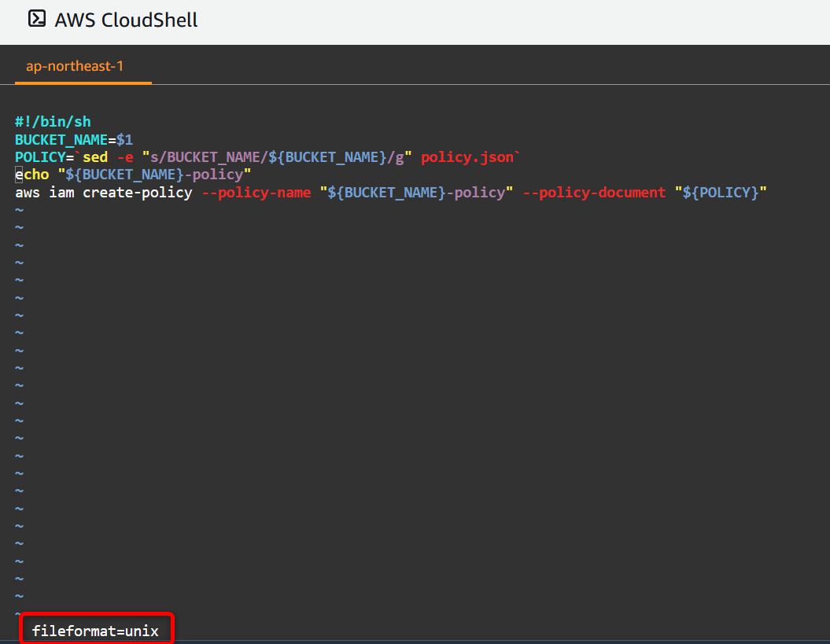Click the AWS CloudShell title text
This screenshot has width=830, height=644.
(x=126, y=20)
